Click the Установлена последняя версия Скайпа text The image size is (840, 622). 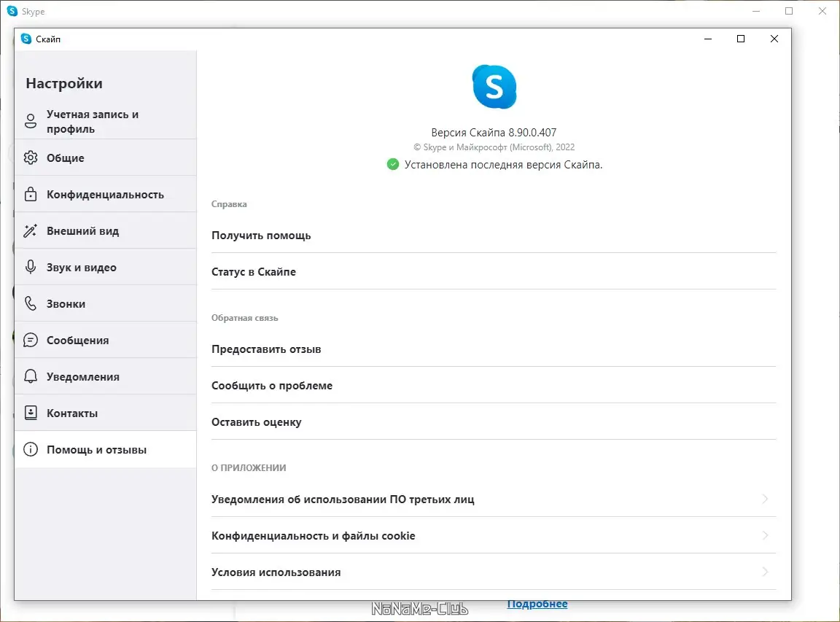coord(503,165)
